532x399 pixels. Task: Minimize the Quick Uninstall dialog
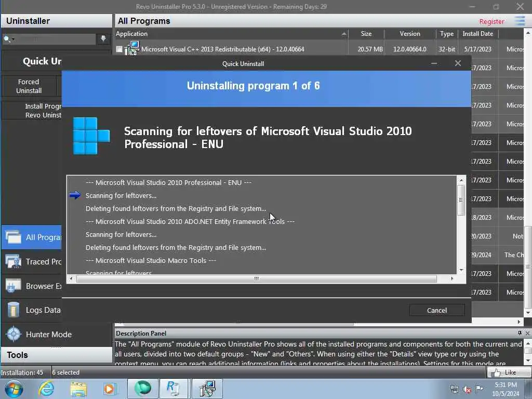pos(434,63)
